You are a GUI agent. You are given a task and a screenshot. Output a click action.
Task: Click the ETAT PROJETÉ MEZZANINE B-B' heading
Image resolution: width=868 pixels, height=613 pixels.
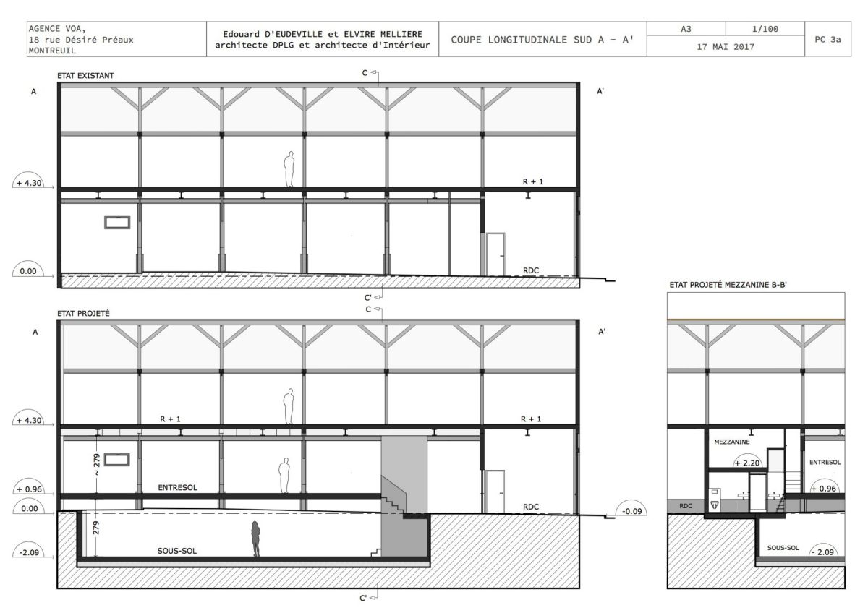(x=727, y=286)
